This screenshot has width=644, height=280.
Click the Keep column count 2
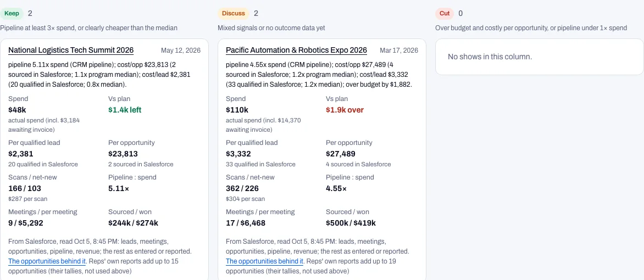click(30, 13)
